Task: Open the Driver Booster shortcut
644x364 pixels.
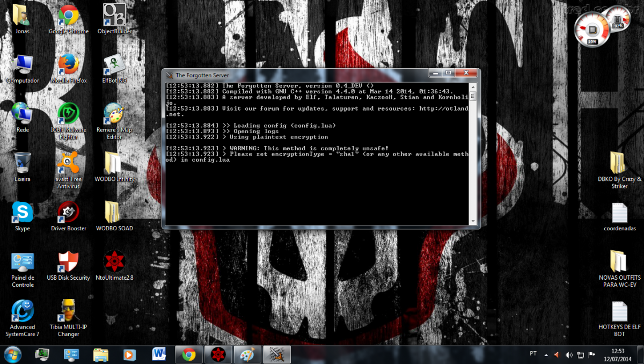Action: (x=69, y=216)
